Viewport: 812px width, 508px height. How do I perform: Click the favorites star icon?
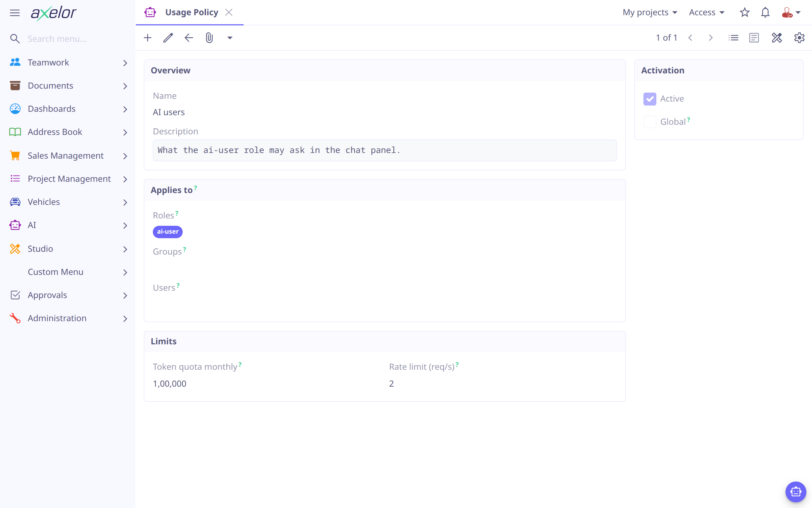pyautogui.click(x=745, y=12)
